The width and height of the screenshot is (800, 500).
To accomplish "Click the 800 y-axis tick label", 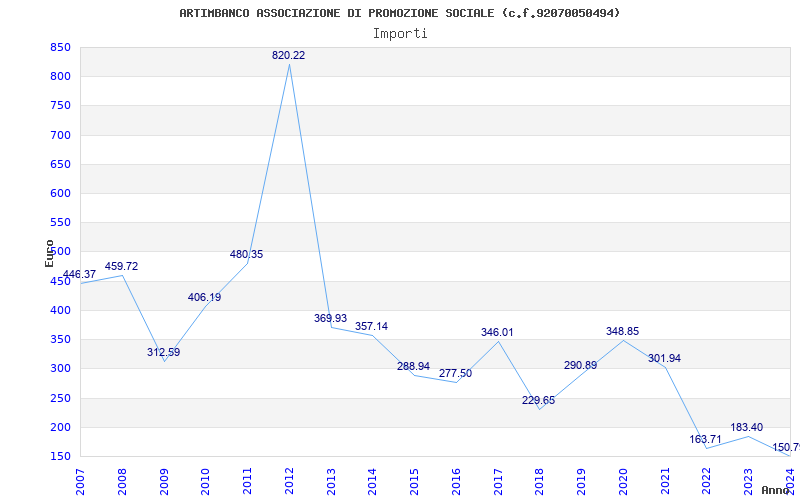I will (60, 77).
